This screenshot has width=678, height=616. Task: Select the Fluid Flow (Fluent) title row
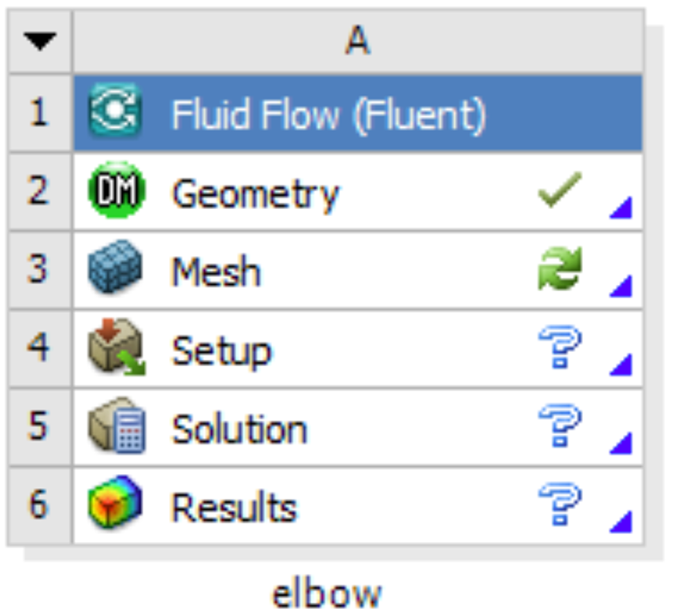pos(358,113)
